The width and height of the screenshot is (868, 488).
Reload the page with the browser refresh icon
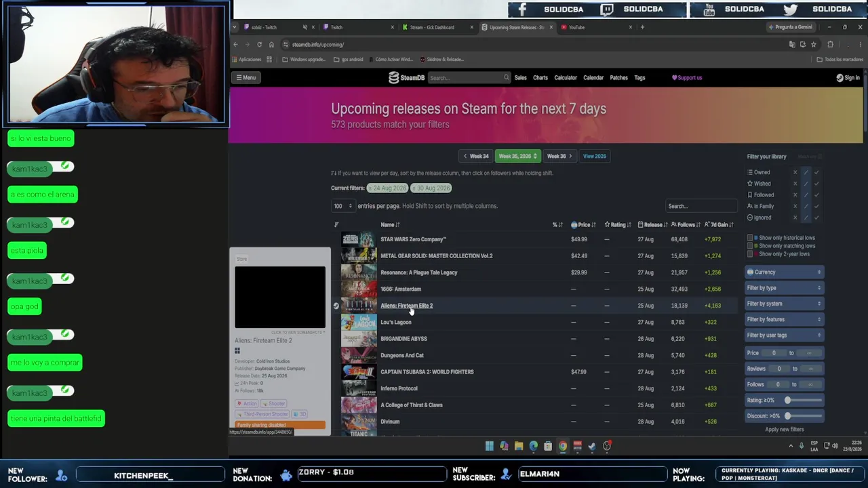(259, 45)
